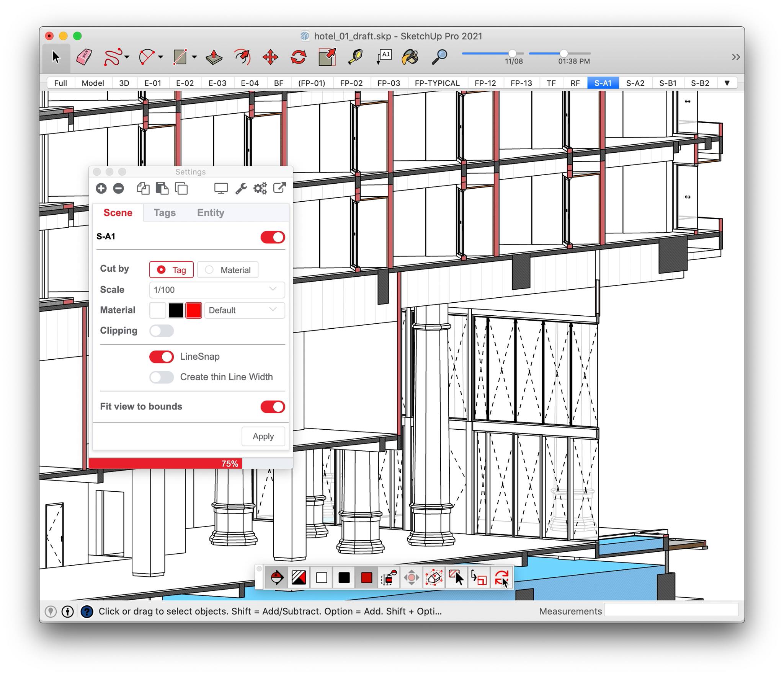Activate the Move tool
The image size is (784, 675).
point(270,57)
